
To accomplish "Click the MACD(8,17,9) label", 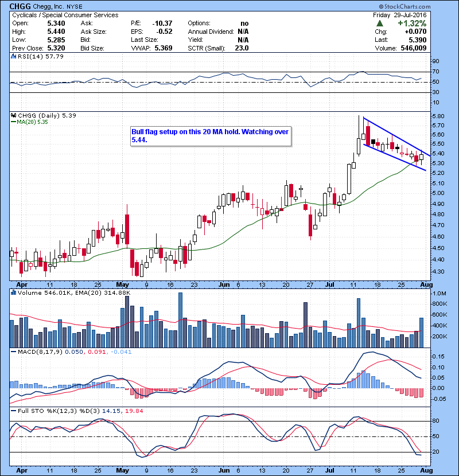I will point(40,352).
